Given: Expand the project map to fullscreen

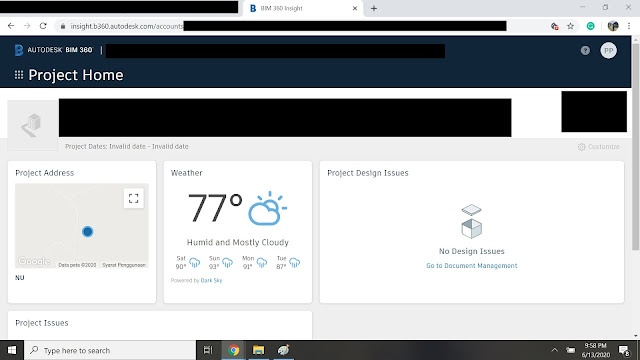Looking at the screenshot, I should pos(133,198).
